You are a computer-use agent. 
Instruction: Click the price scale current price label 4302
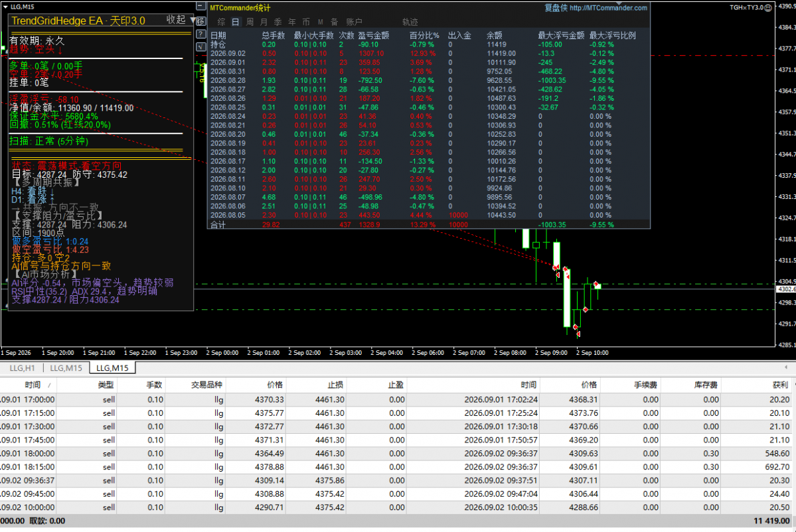(786, 289)
